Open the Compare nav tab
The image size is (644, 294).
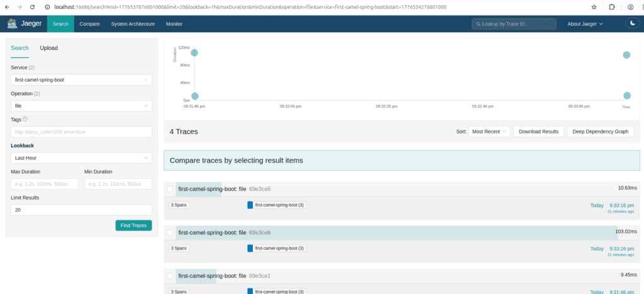pos(89,24)
